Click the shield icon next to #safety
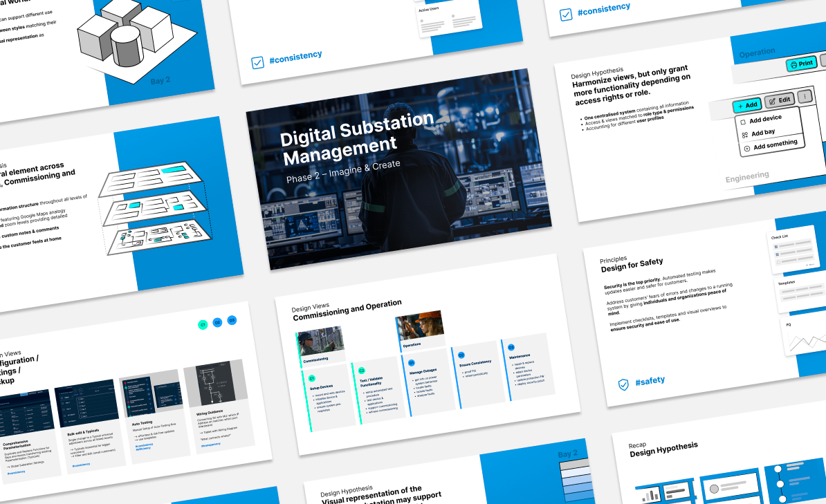The image size is (826, 504). tap(623, 385)
